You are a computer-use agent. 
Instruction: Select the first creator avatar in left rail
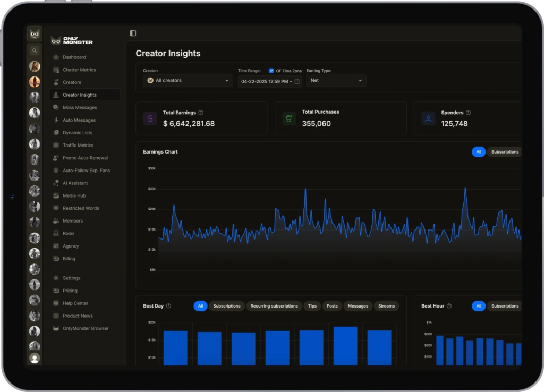(35, 66)
